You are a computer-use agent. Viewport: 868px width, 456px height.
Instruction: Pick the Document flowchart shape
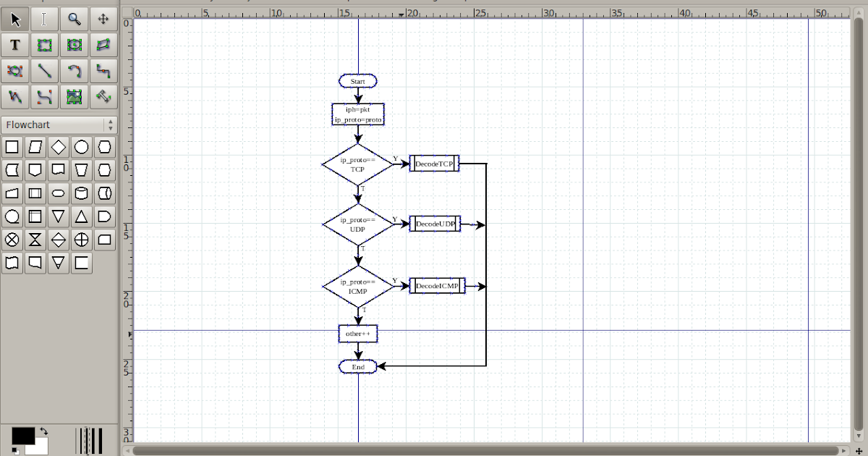pyautogui.click(x=59, y=171)
